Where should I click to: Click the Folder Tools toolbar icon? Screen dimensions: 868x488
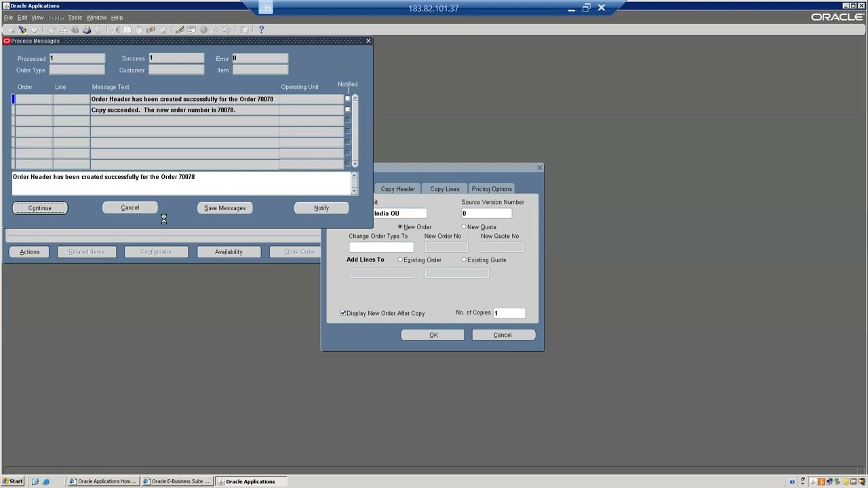coord(226,30)
